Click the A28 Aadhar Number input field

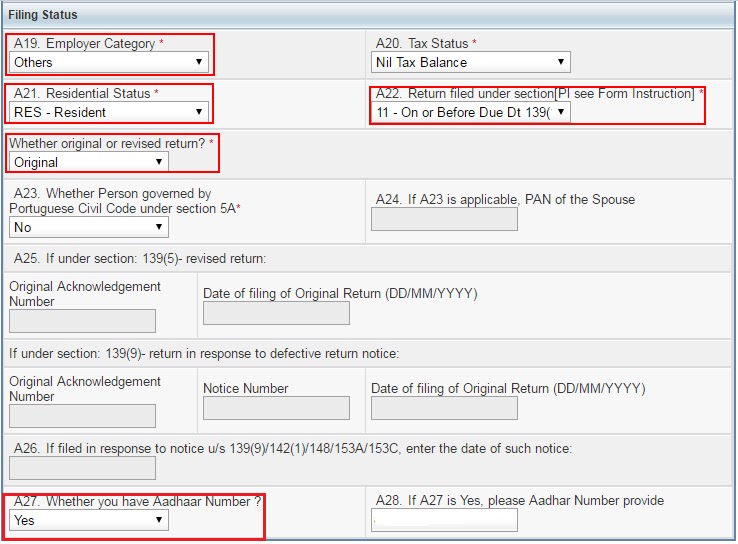point(444,520)
